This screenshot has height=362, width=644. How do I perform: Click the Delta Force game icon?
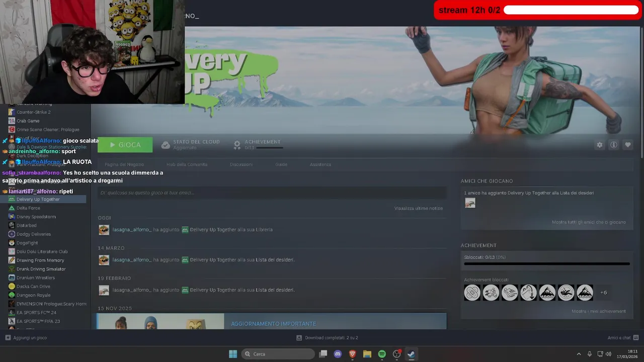[12, 208]
